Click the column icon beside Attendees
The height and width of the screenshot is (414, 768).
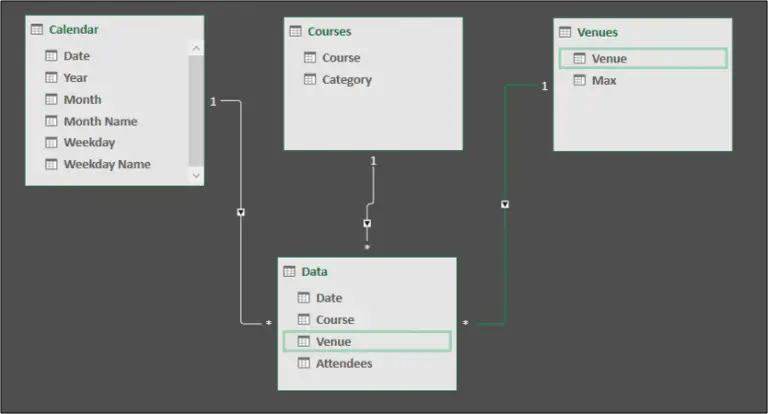click(x=304, y=364)
